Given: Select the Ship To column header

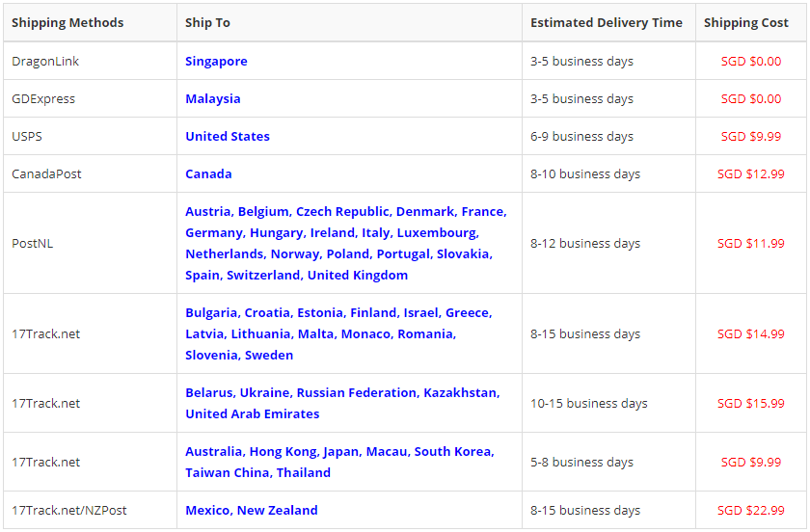Looking at the screenshot, I should 207,22.
